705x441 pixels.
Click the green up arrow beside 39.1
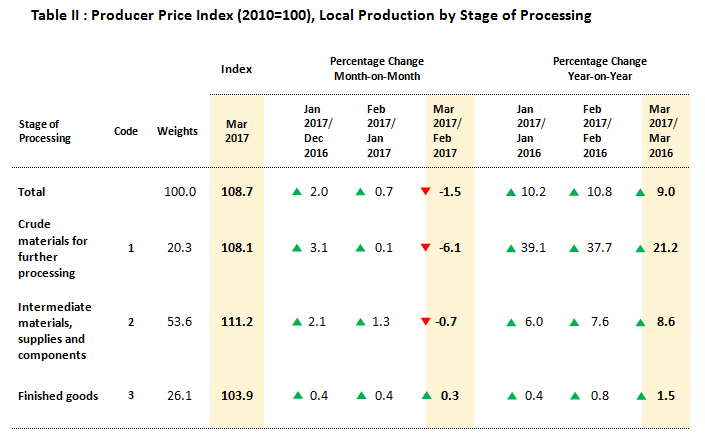pos(511,247)
